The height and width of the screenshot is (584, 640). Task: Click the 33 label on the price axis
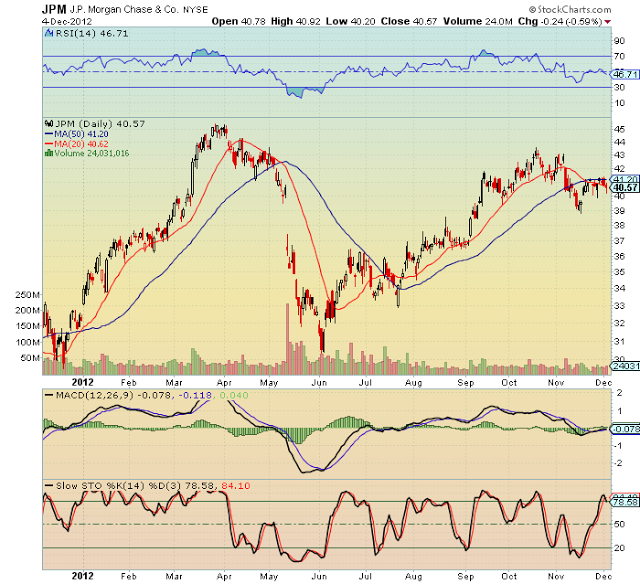(x=619, y=306)
